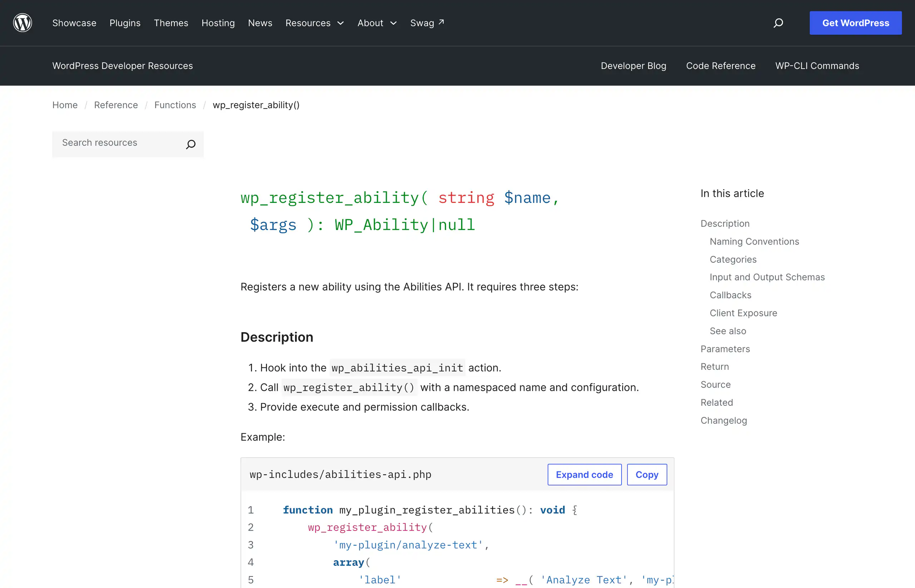Click the Swag external link arrow icon
915x588 pixels.
pos(441,22)
